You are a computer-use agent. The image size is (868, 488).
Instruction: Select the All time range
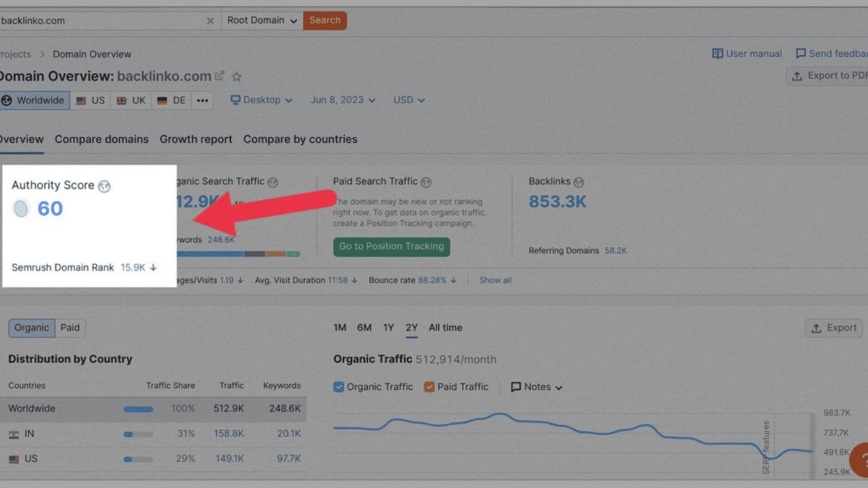(446, 328)
